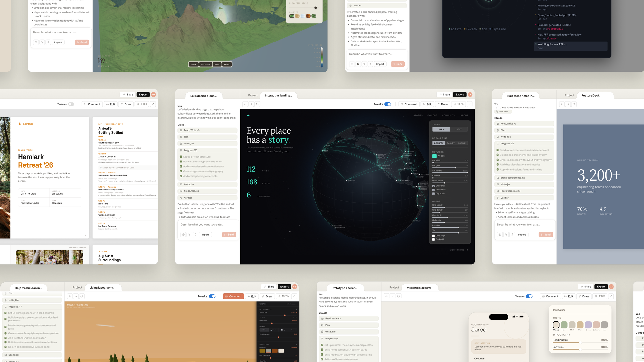Open the Feature Deck tab
This screenshot has width=644, height=362.
point(590,95)
